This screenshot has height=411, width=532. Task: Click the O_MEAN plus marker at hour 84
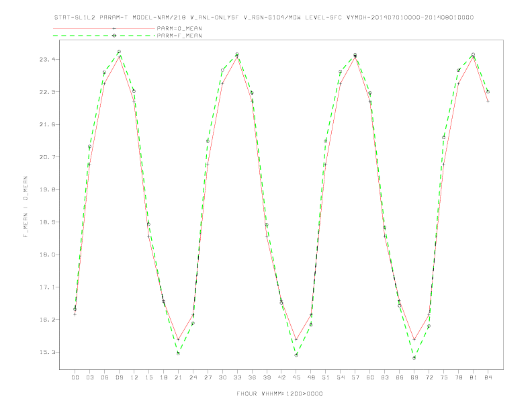click(x=488, y=101)
